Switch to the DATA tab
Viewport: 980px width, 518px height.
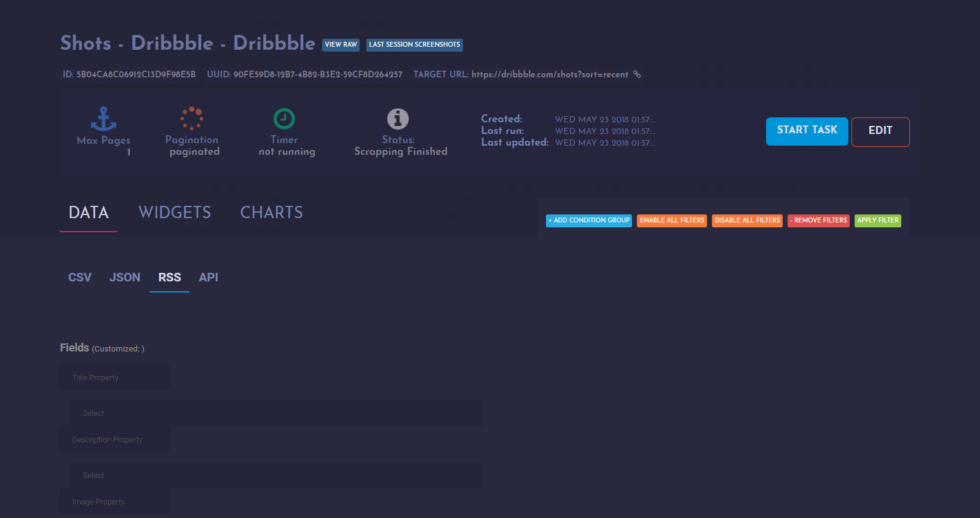89,213
